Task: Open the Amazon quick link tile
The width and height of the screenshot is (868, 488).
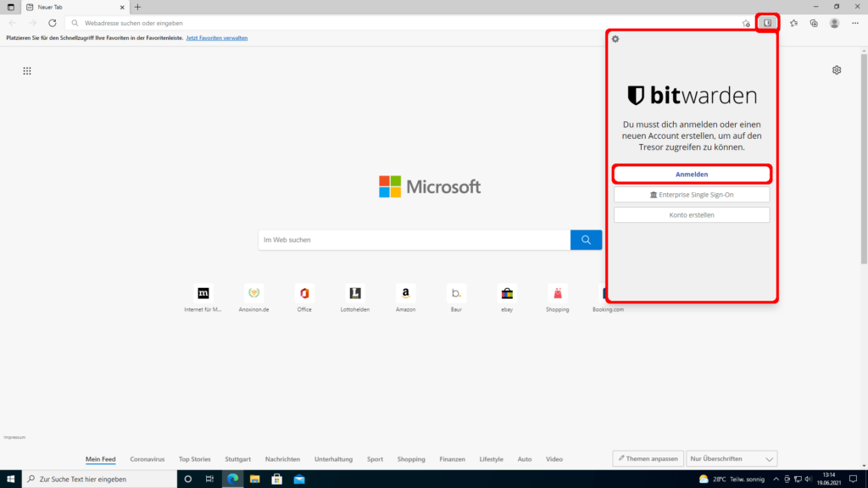Action: coord(405,298)
